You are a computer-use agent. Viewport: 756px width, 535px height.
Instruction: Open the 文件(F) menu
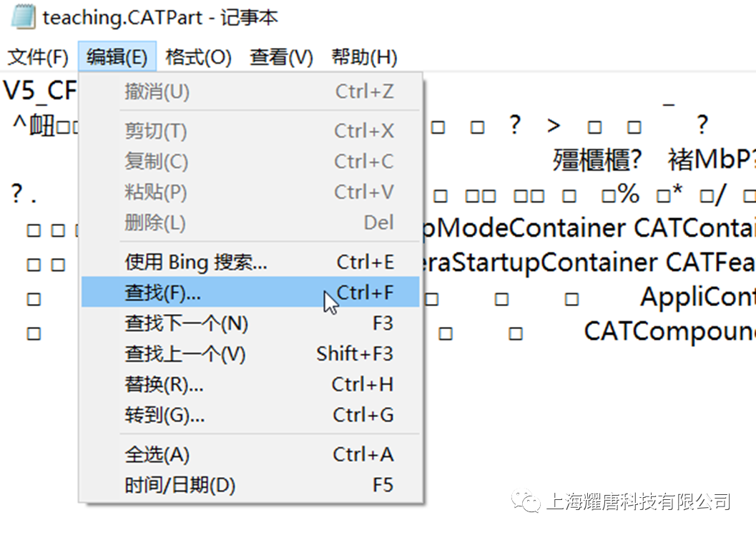click(38, 57)
